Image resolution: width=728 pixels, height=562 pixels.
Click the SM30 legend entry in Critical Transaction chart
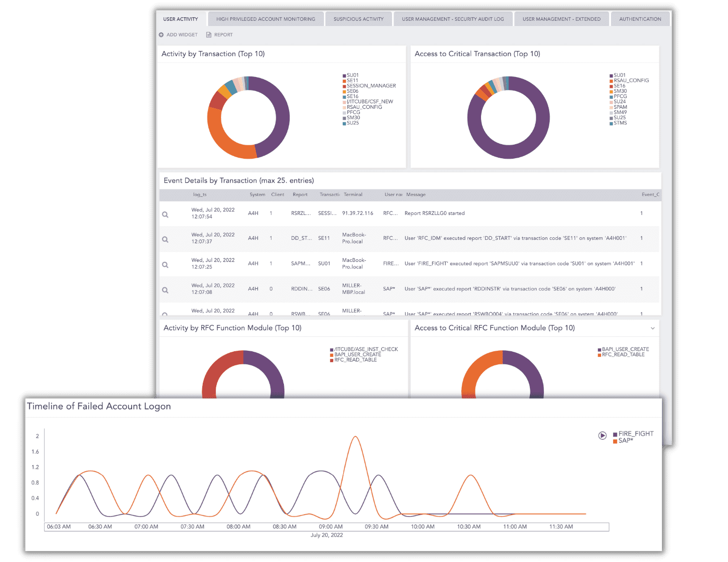[618, 91]
